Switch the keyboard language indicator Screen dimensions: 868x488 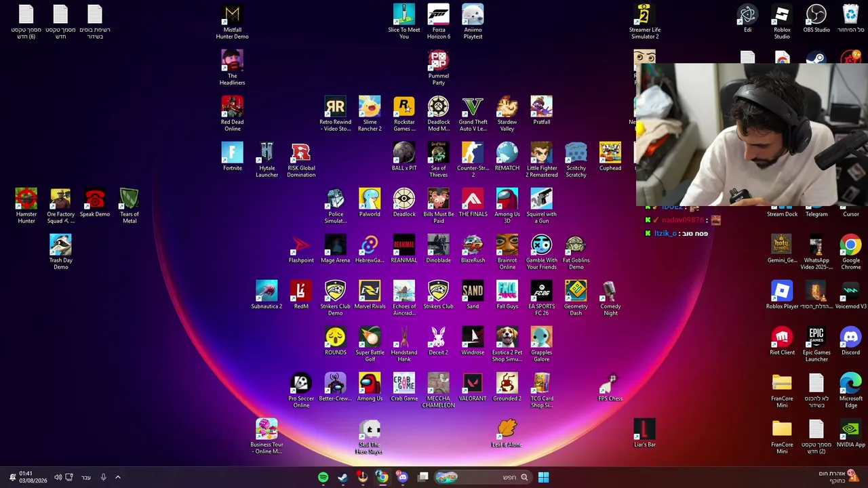click(x=86, y=477)
